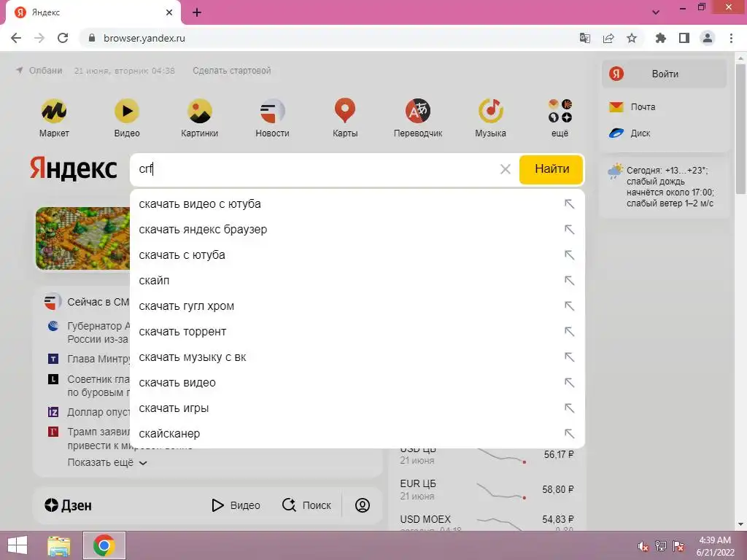The width and height of the screenshot is (747, 560).
Task: Open tab search chevron
Action: (x=656, y=12)
